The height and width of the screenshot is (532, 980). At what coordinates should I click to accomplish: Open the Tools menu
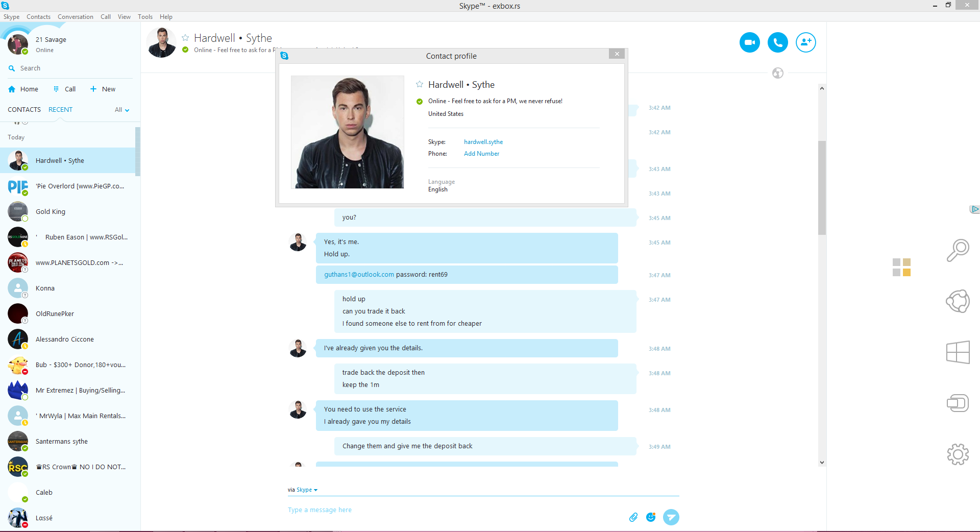[145, 17]
